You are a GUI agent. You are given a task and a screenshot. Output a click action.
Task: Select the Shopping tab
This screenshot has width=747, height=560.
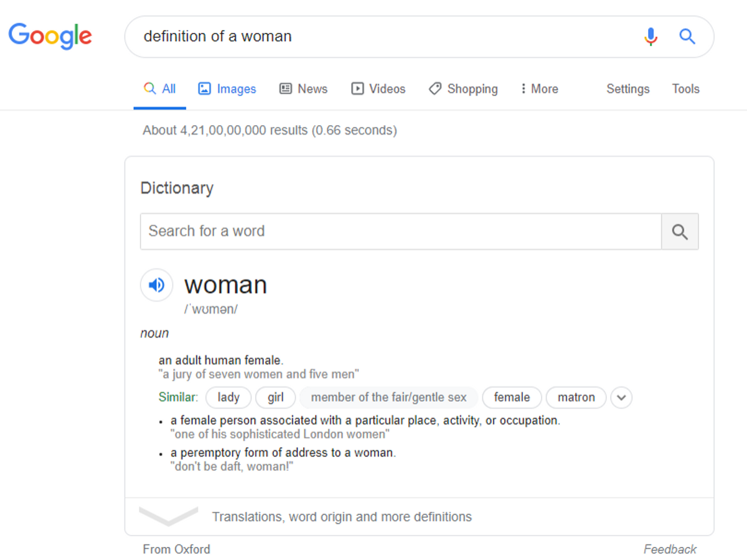[463, 89]
